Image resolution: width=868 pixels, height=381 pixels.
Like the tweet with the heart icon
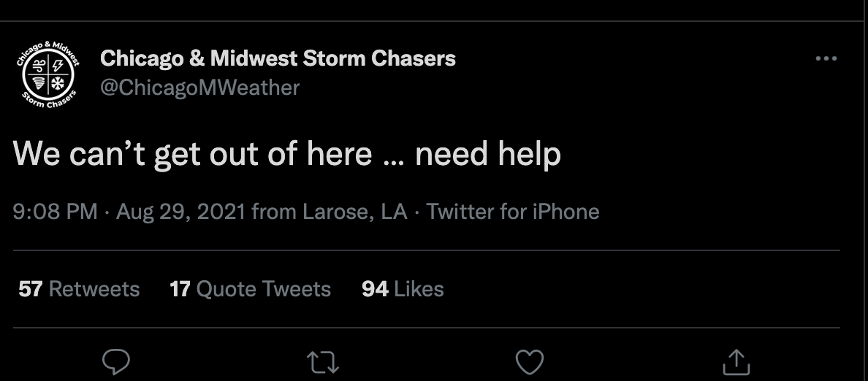tap(530, 361)
